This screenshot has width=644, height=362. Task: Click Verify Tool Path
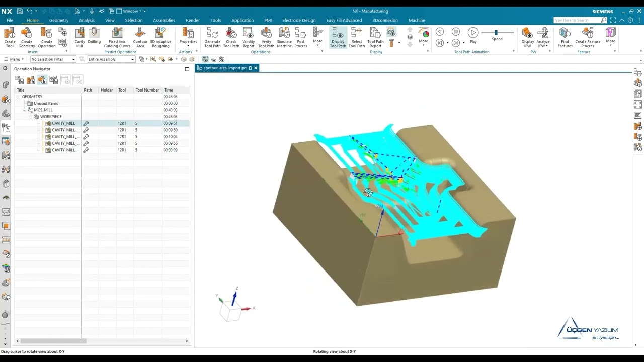266,38
